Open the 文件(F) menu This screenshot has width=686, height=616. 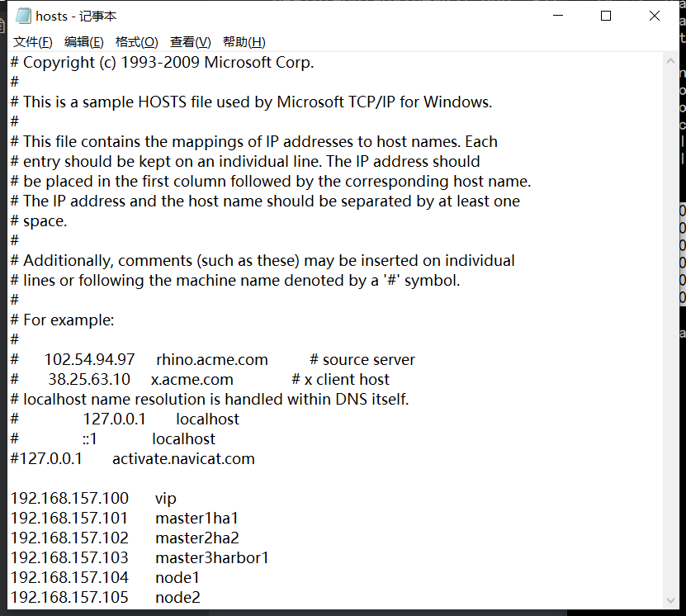point(33,42)
